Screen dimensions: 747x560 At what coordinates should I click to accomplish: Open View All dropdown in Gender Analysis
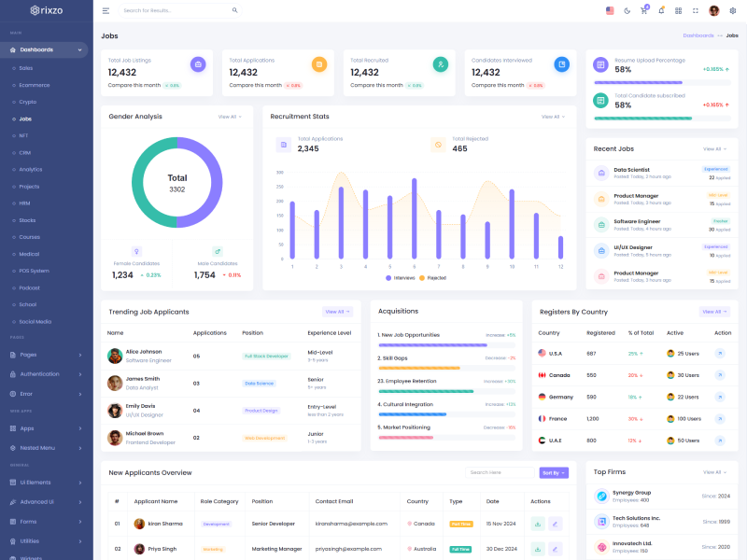pyautogui.click(x=230, y=117)
